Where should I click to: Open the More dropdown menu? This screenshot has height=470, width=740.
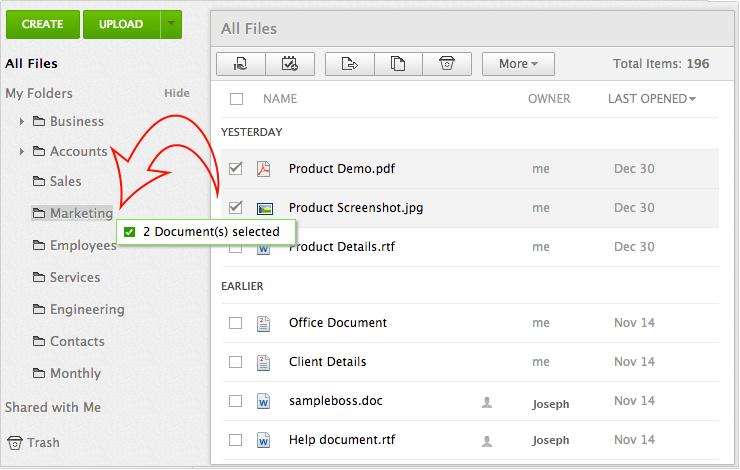pos(518,64)
